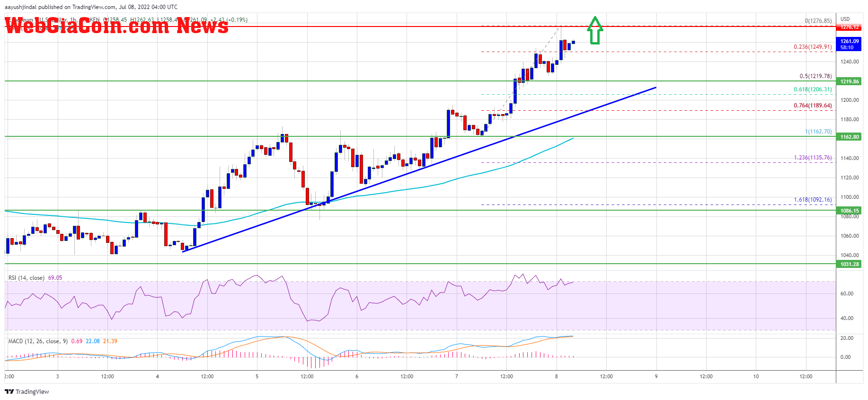Click the MACD histogram value 0.69
Screen dimensions: 868x400
coord(77,341)
